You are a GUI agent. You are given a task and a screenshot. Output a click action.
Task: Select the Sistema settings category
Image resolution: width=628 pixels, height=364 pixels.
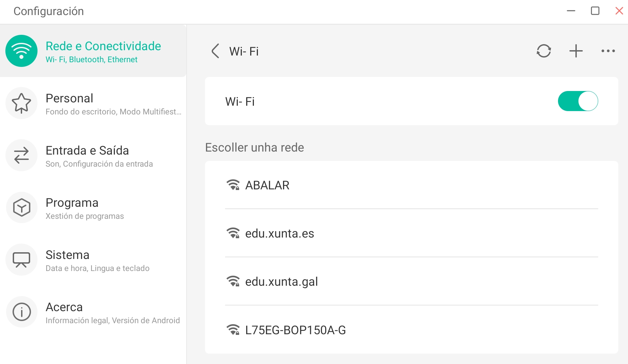click(97, 260)
